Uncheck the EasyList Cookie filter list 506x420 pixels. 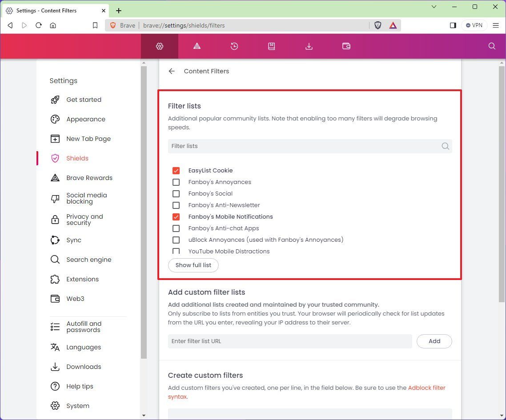click(x=176, y=170)
